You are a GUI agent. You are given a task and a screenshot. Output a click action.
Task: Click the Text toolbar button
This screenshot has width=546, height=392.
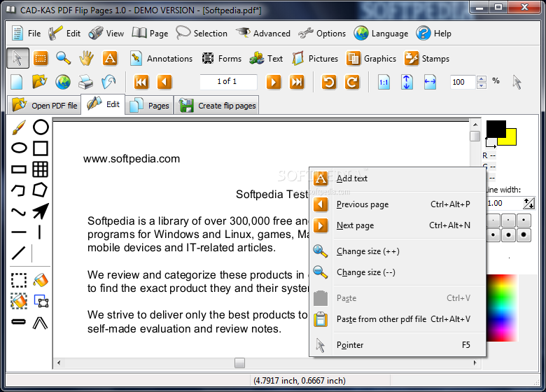point(266,59)
